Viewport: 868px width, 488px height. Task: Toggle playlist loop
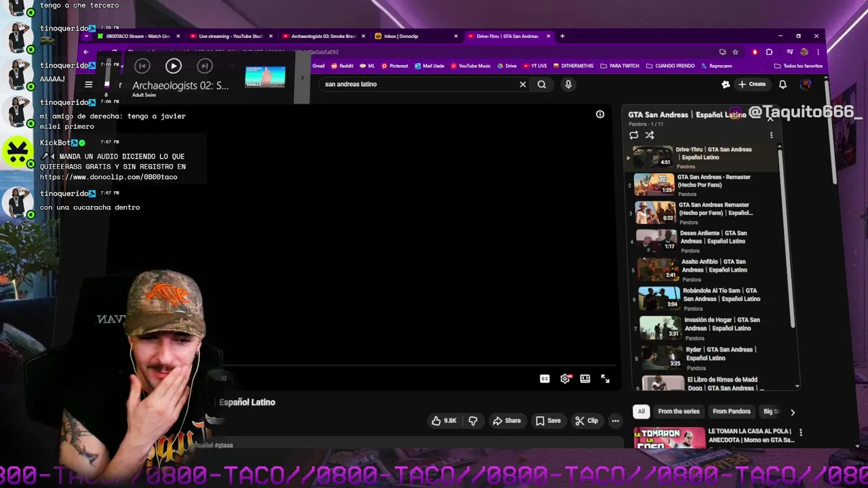click(x=634, y=135)
